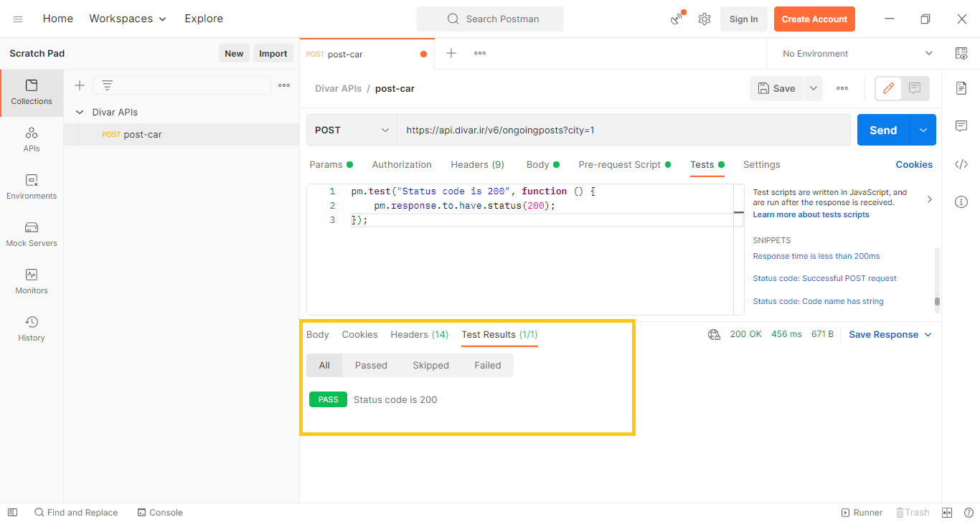980x522 pixels.
Task: Click the environment quick look icon
Action: tap(961, 53)
